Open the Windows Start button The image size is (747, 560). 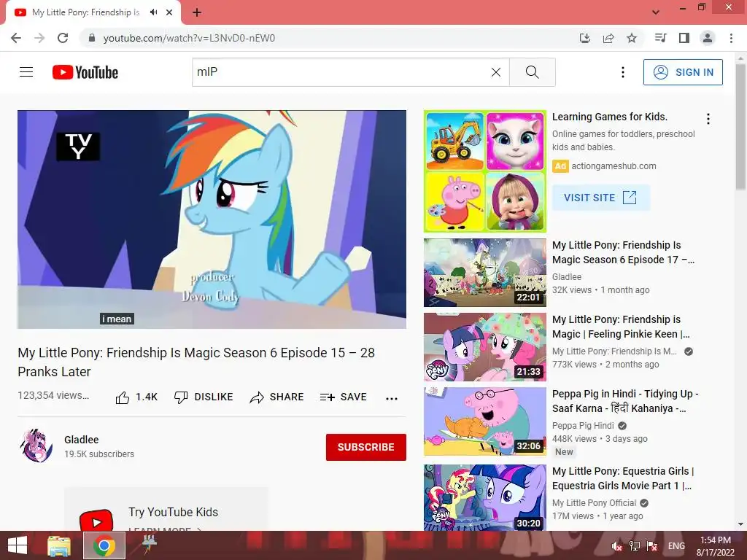[18, 545]
